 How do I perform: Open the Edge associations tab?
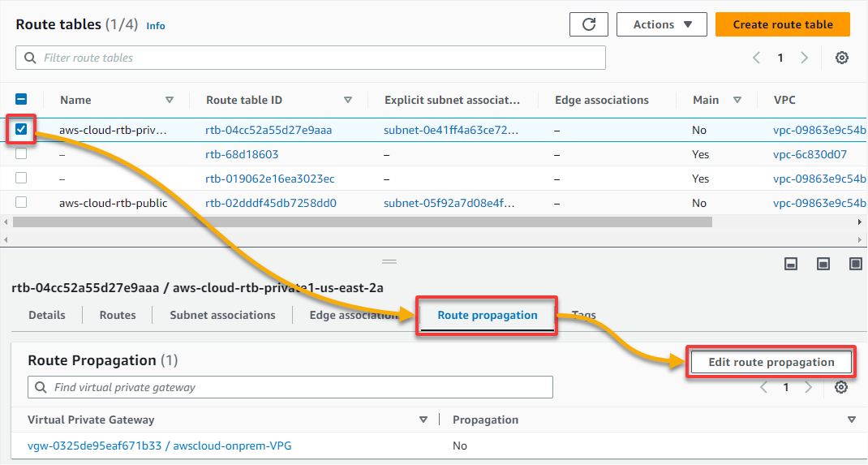click(353, 315)
